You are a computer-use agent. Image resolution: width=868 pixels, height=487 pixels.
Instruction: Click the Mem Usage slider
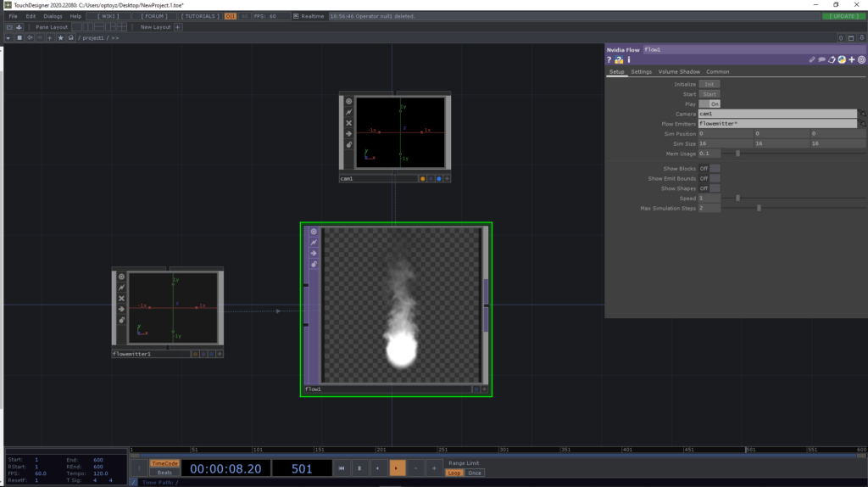[737, 154]
